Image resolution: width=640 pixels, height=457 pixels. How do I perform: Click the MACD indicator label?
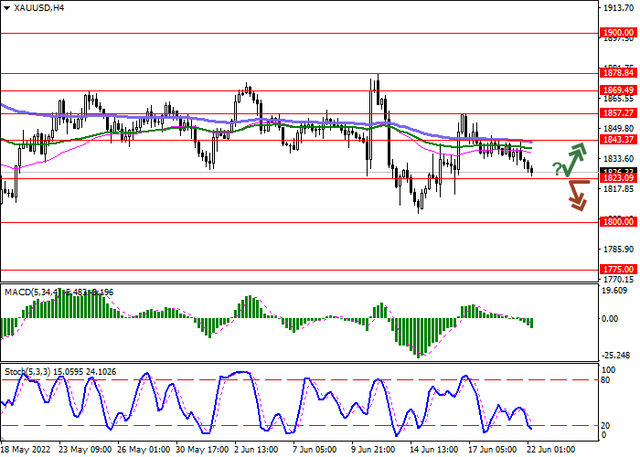[58, 292]
